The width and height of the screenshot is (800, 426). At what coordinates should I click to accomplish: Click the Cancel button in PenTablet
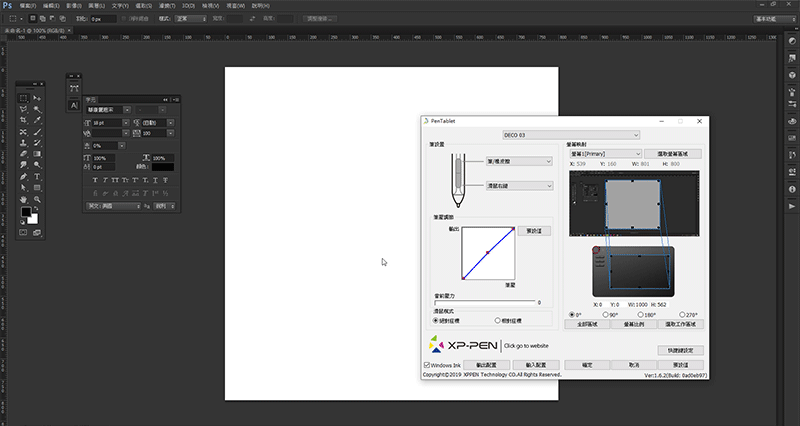[634, 365]
